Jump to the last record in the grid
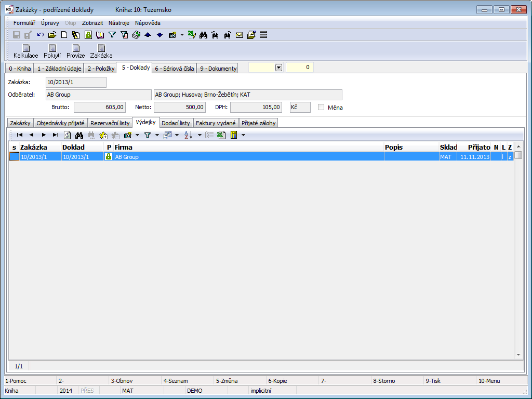Image resolution: width=532 pixels, height=399 pixels. [x=55, y=135]
